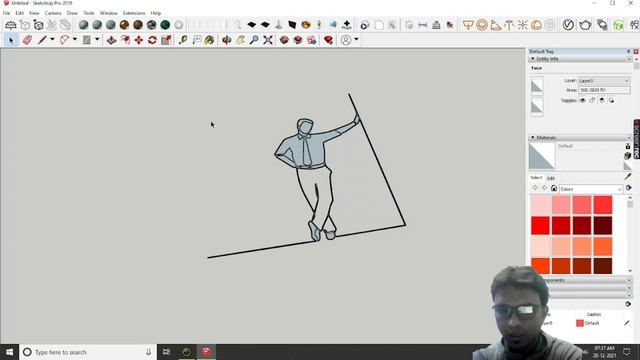
Task: Click the user account sign-in button
Action: (346, 40)
